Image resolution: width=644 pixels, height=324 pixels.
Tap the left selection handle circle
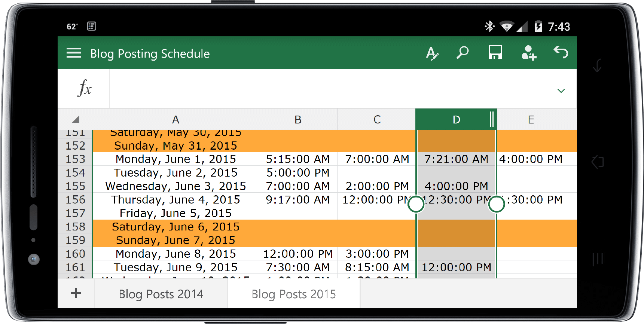point(416,204)
